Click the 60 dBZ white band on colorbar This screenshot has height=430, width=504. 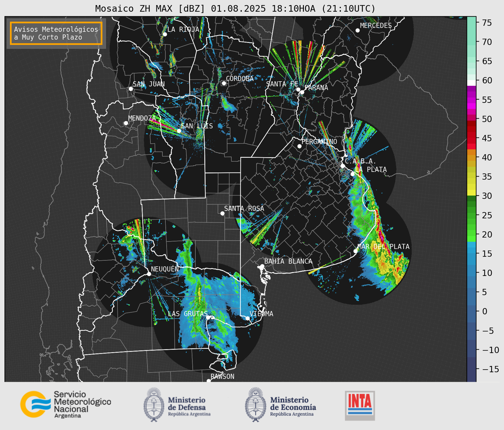click(471, 83)
